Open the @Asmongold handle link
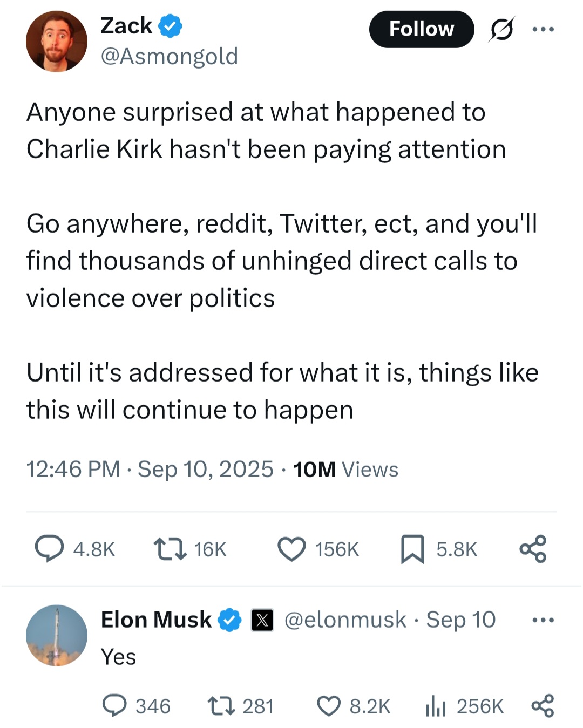The height and width of the screenshot is (728, 583). (x=170, y=56)
